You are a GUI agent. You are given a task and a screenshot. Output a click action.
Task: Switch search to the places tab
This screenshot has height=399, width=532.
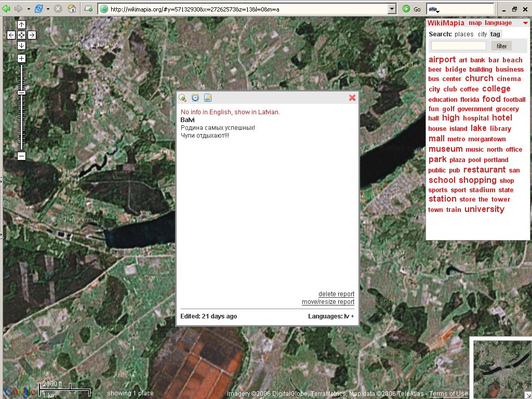[464, 34]
